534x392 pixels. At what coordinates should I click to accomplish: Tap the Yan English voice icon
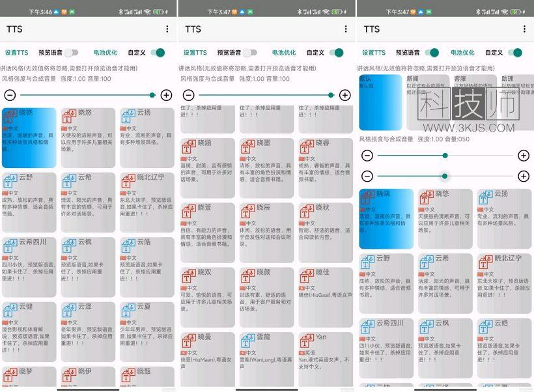click(307, 341)
